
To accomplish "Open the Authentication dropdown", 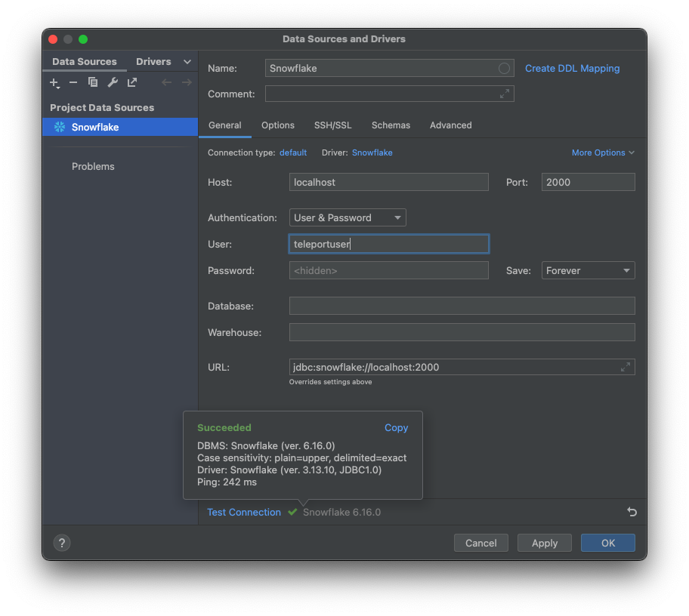I will (x=347, y=217).
